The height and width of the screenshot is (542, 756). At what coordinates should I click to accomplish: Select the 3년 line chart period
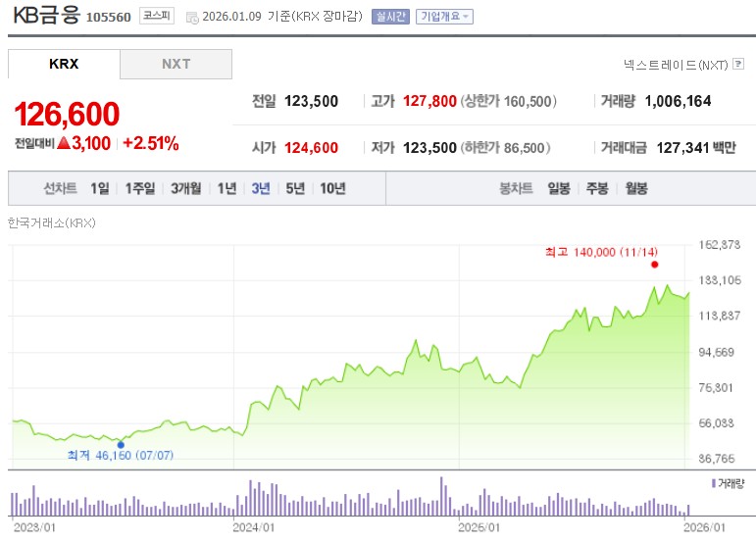click(x=261, y=188)
